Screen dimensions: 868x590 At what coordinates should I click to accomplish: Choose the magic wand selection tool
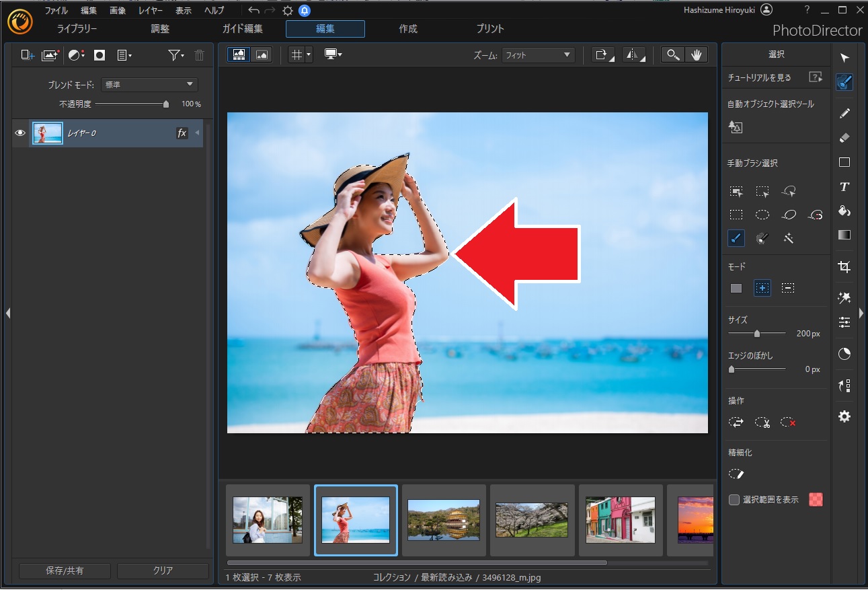point(789,238)
